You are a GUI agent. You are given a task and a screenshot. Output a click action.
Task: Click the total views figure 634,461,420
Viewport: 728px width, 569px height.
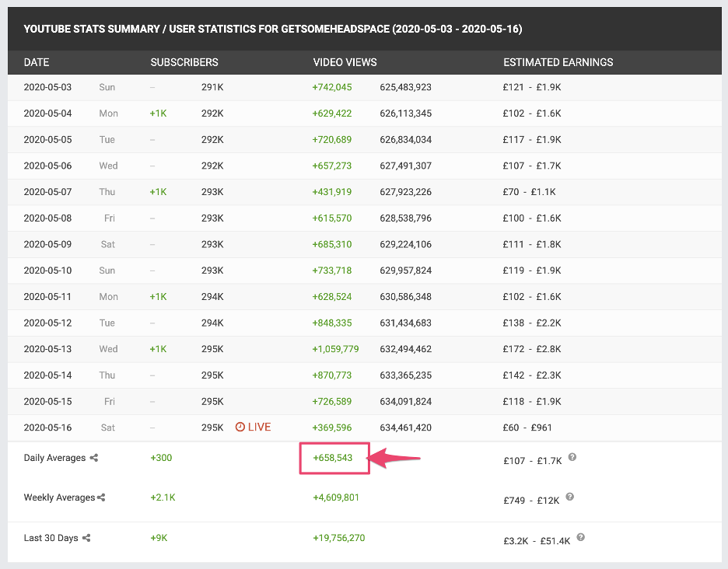tap(406, 428)
